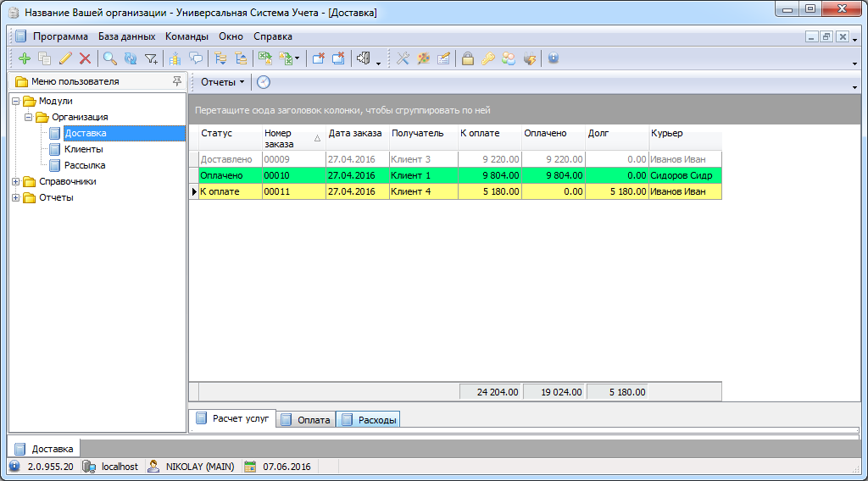
Task: Pin the Меню пользователя panel
Action: pyautogui.click(x=176, y=81)
